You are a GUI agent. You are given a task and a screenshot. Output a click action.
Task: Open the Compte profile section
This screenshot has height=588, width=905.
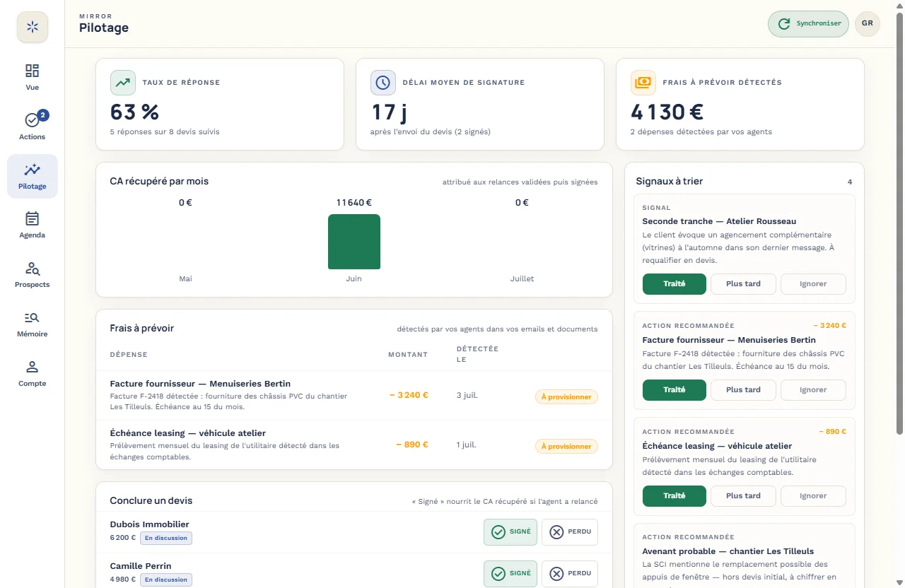coord(33,374)
